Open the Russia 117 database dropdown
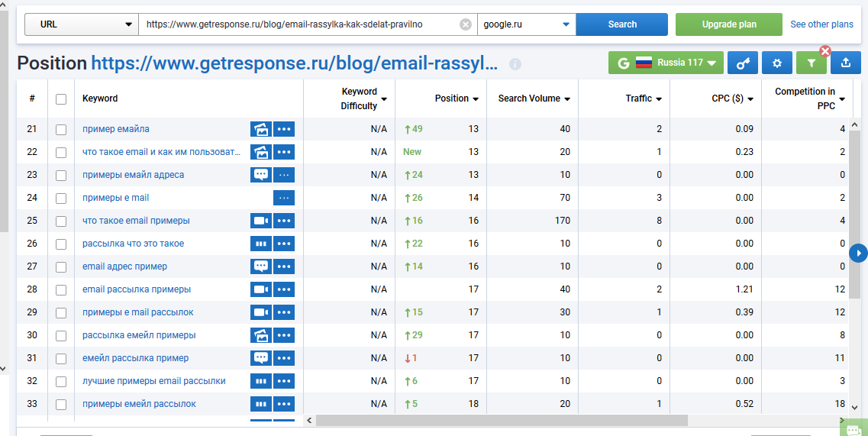This screenshot has width=868, height=436. (666, 63)
